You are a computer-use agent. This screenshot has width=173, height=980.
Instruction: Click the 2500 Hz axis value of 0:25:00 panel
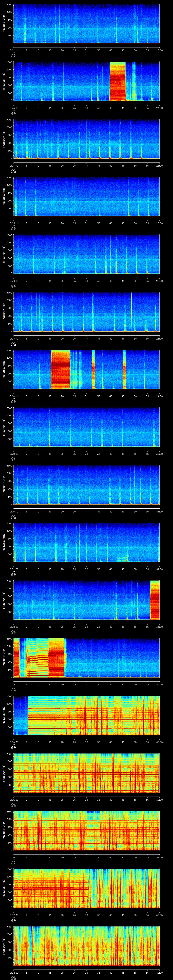[9, 178]
